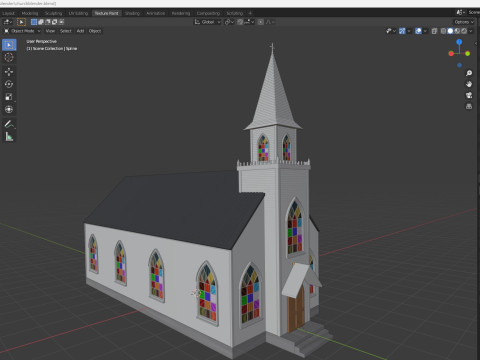The image size is (480, 360).
Task: Click the green Y axis gizmo handle
Action: [468, 54]
